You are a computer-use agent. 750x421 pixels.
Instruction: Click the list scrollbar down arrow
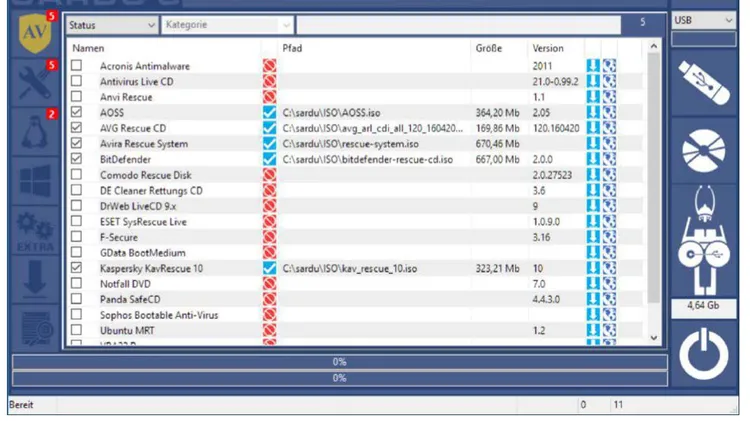click(654, 338)
